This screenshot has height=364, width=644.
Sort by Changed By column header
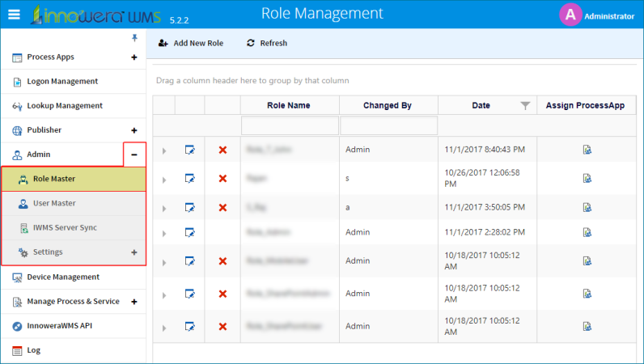pos(388,105)
